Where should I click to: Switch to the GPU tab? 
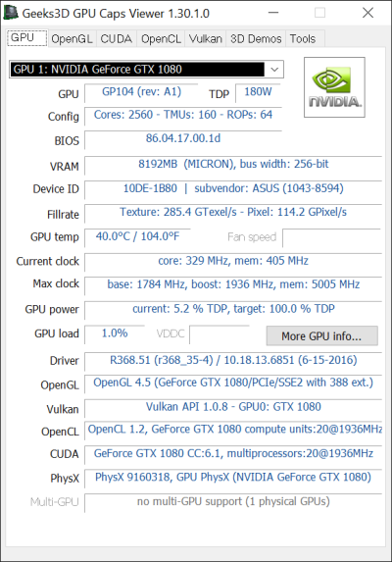click(x=26, y=38)
